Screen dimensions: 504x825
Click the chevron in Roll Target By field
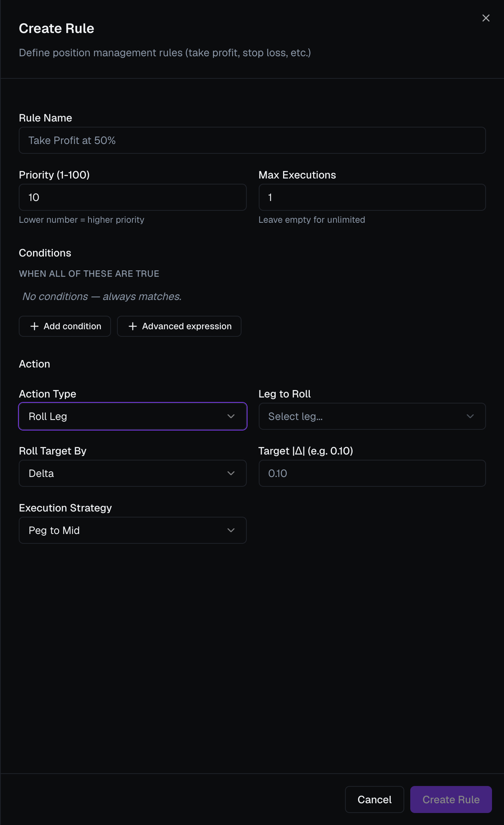point(231,473)
